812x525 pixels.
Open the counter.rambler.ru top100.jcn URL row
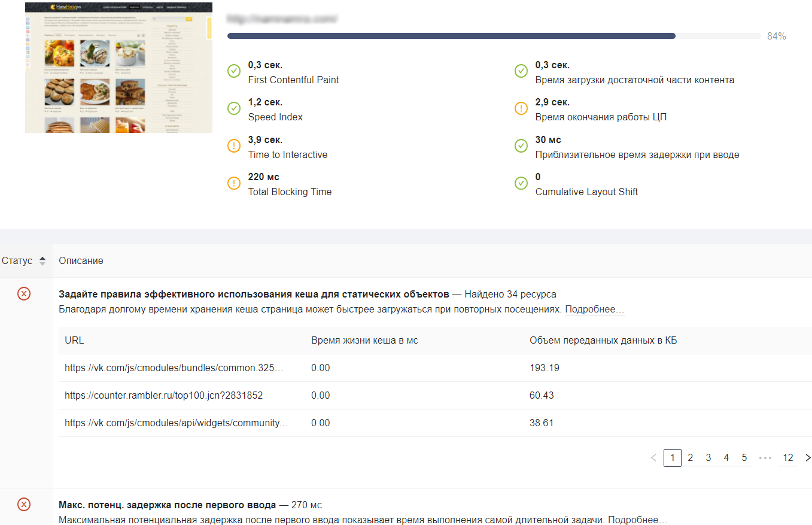(x=163, y=396)
